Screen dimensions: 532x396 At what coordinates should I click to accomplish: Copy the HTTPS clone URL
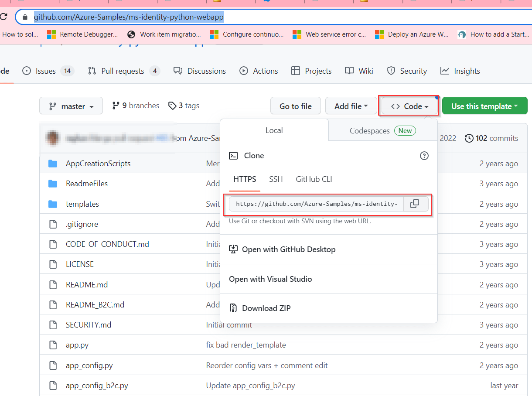pyautogui.click(x=415, y=204)
